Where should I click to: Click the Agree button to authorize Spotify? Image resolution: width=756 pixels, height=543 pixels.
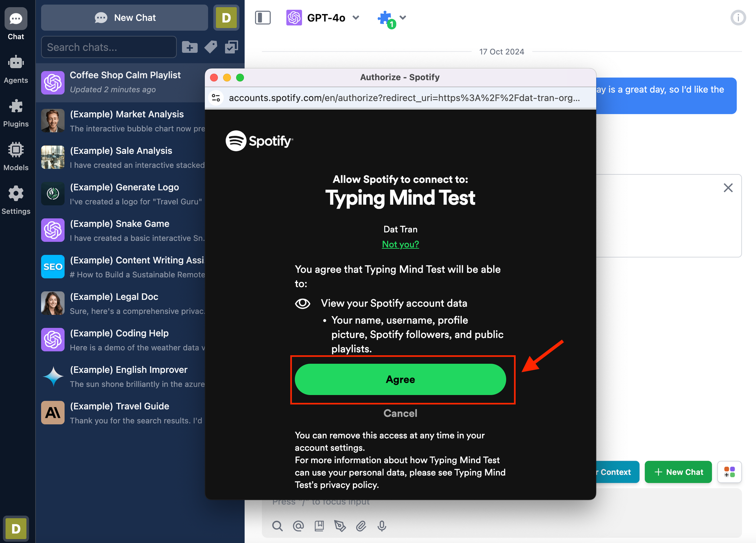pos(400,379)
